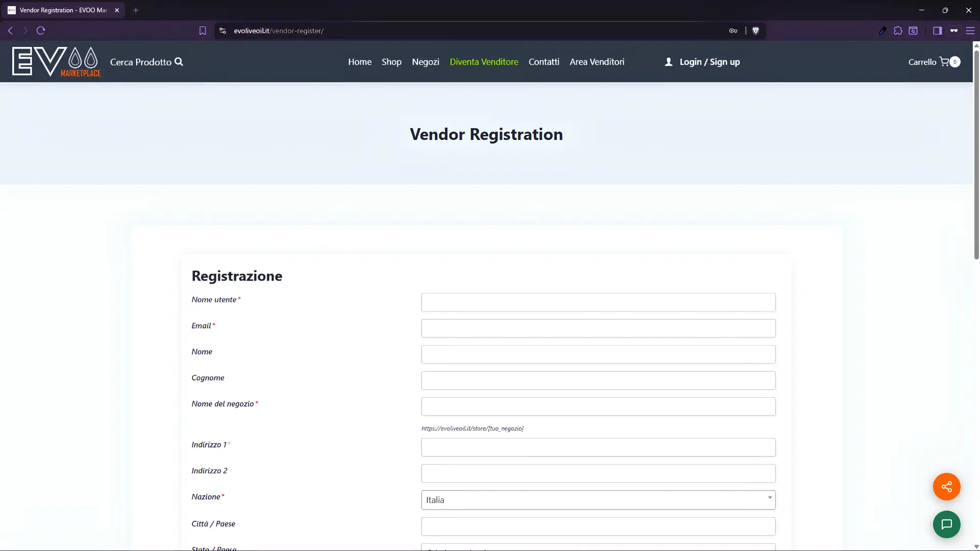Image resolution: width=980 pixels, height=551 pixels.
Task: Click the user profile icon beside Login
Action: pyautogui.click(x=669, y=62)
